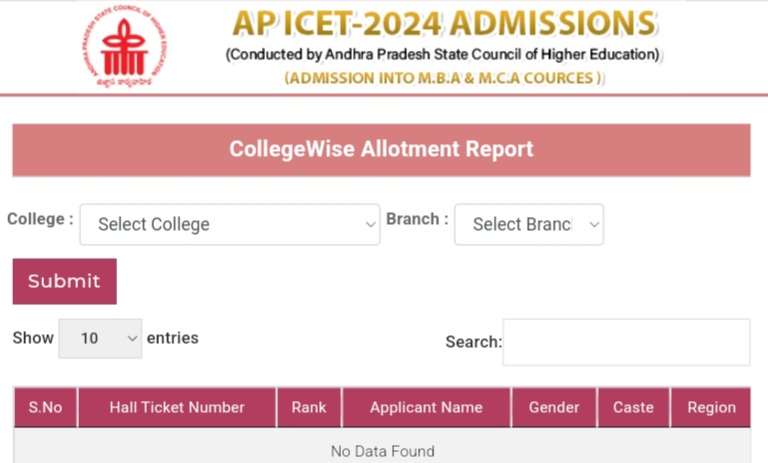
Task: Click the AP ICET-2024 Admissions title
Action: click(444, 23)
